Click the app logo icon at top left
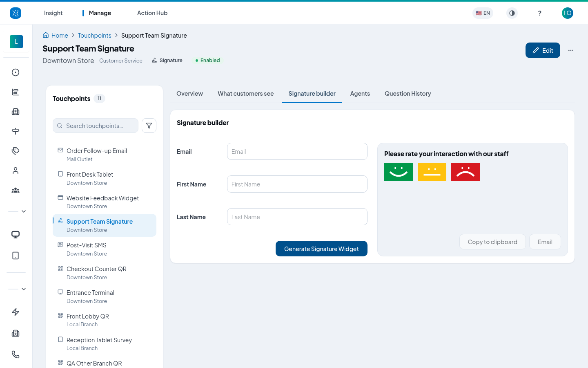588x368 pixels. pyautogui.click(x=16, y=13)
